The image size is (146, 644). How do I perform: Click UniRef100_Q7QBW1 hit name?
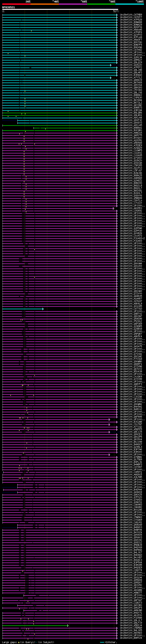click(131, 457)
